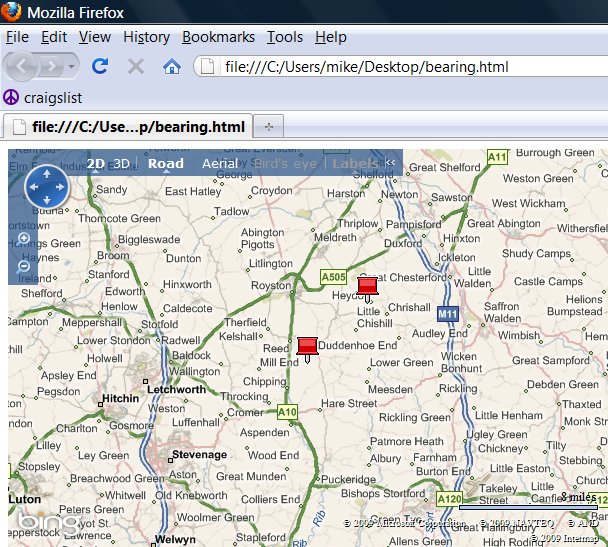Click the Royston town label
This screenshot has height=547, width=608.
click(x=271, y=285)
